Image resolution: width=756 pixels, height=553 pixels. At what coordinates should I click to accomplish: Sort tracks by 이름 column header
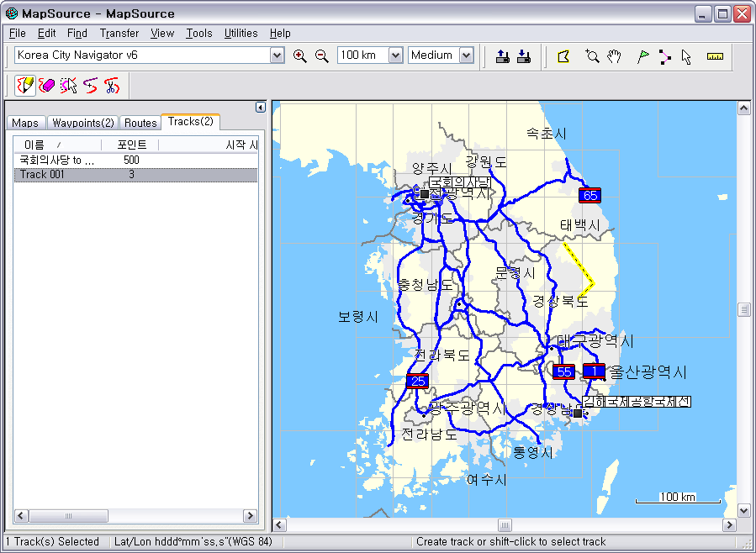[x=57, y=145]
